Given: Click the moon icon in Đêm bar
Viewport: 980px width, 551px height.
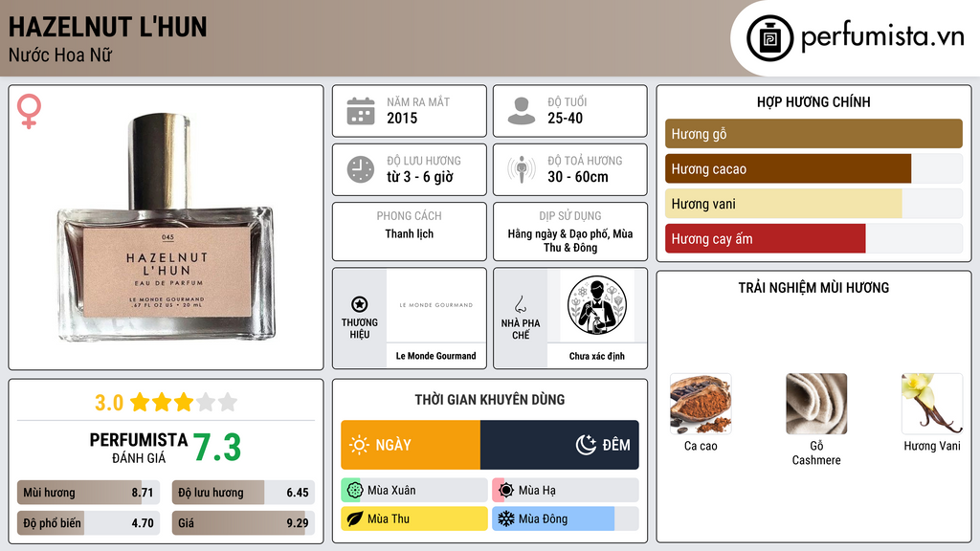Looking at the screenshot, I should click(586, 445).
